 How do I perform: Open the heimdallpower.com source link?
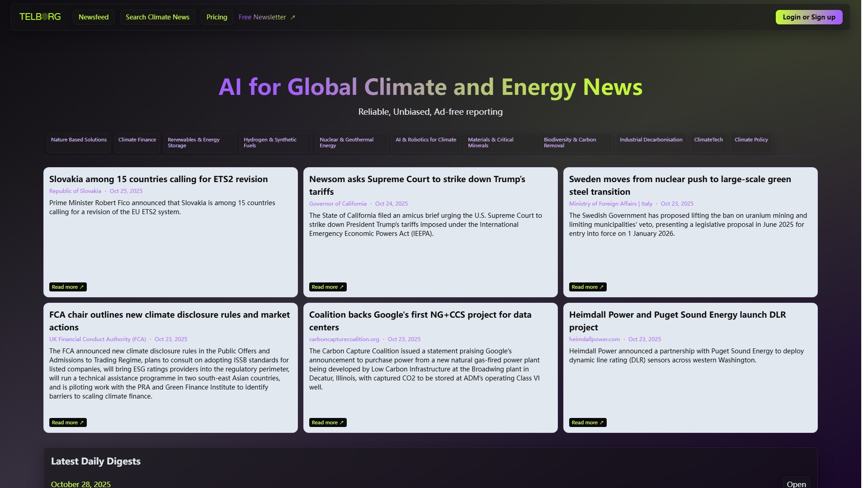[594, 339]
